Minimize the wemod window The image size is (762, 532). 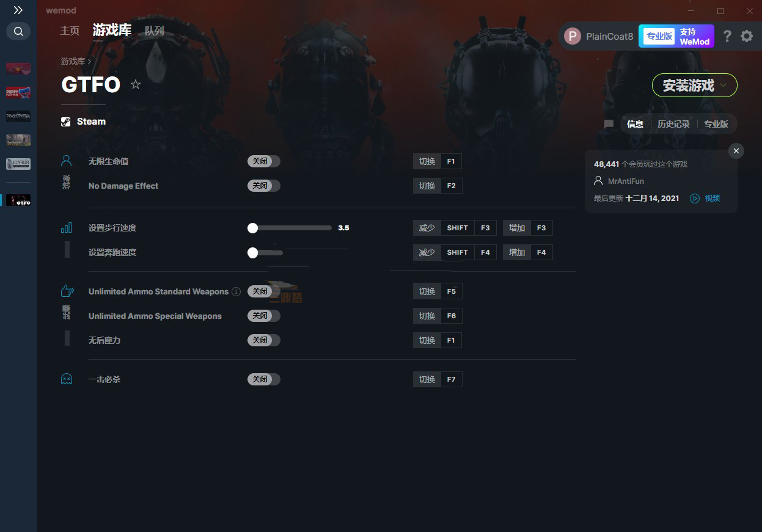click(x=691, y=11)
